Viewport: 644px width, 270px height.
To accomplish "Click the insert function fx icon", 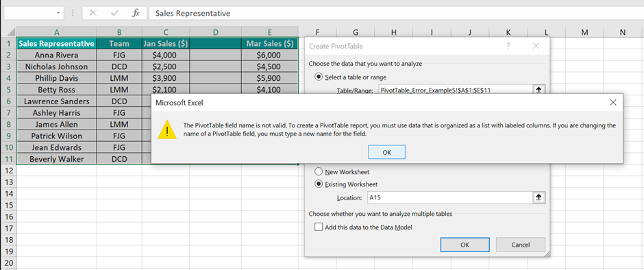I will (x=136, y=13).
